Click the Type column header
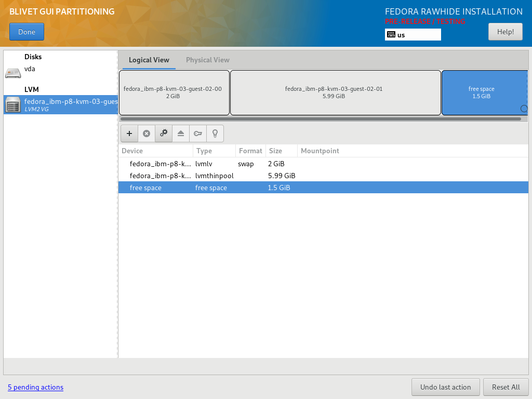532x399 pixels. (x=215, y=151)
